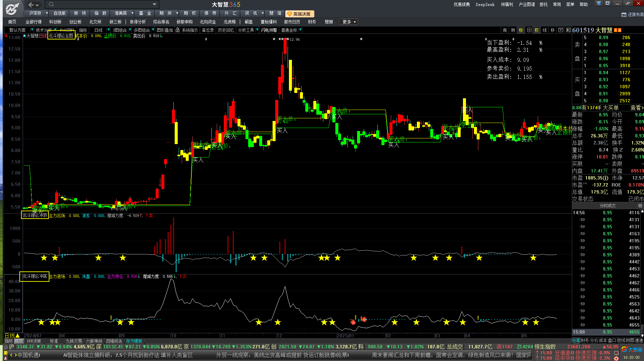The image size is (644, 361).
Task: Toggle the 权 adjustment icon
Action: tap(537, 30)
